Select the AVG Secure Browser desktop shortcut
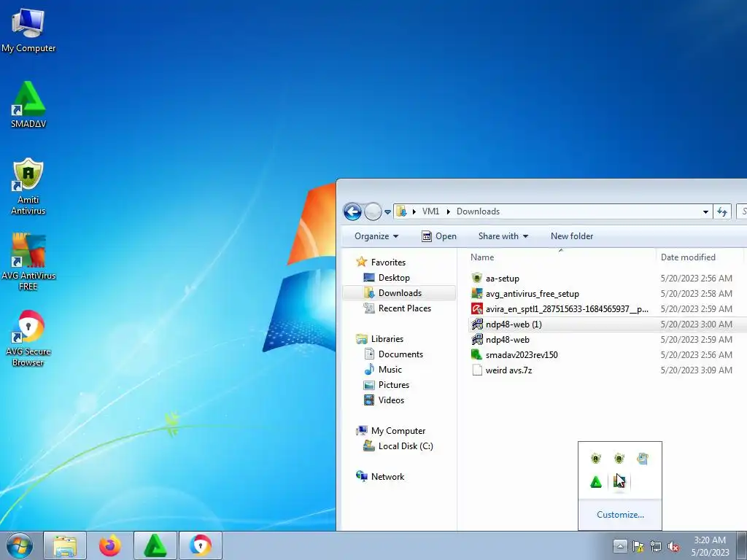This screenshot has width=747, height=560. point(28,338)
